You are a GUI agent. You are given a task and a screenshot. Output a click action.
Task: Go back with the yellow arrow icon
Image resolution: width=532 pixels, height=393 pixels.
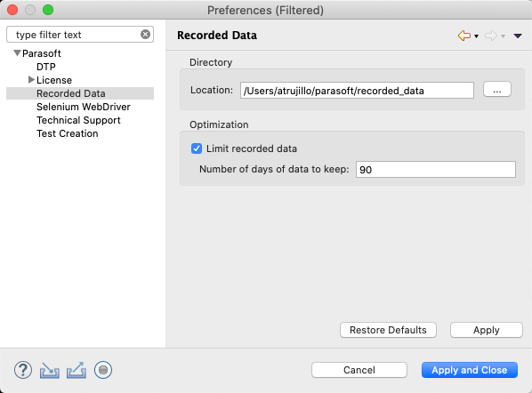tap(463, 36)
